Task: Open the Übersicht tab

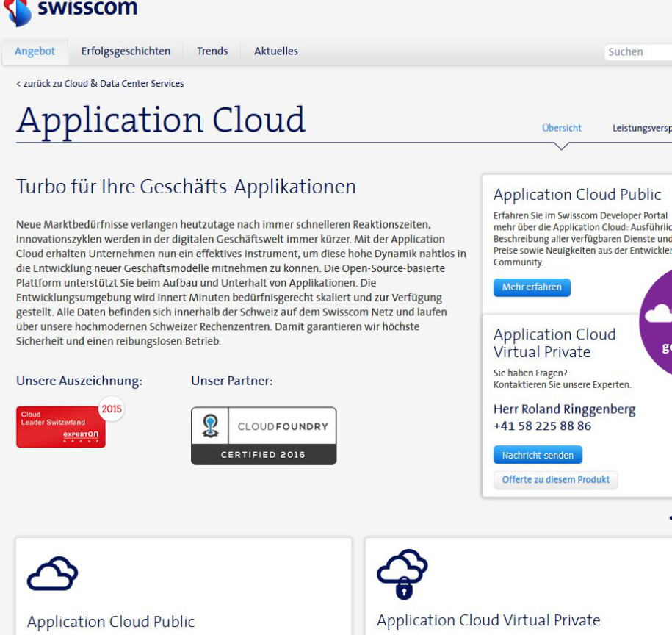Action: pyautogui.click(x=563, y=127)
